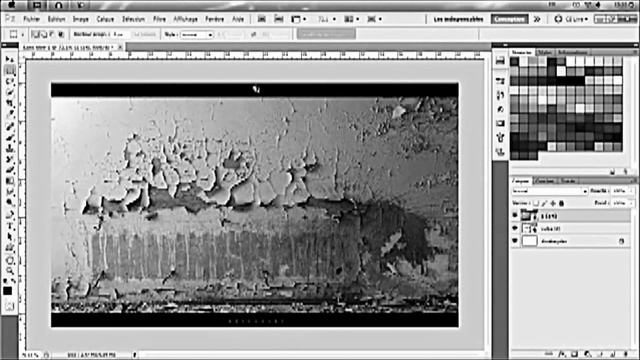Select the Pen tool

point(9,215)
